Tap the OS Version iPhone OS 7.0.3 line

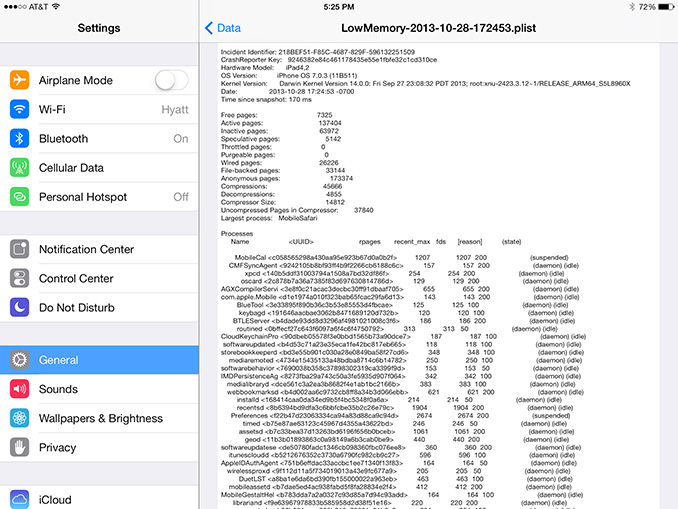[x=289, y=75]
